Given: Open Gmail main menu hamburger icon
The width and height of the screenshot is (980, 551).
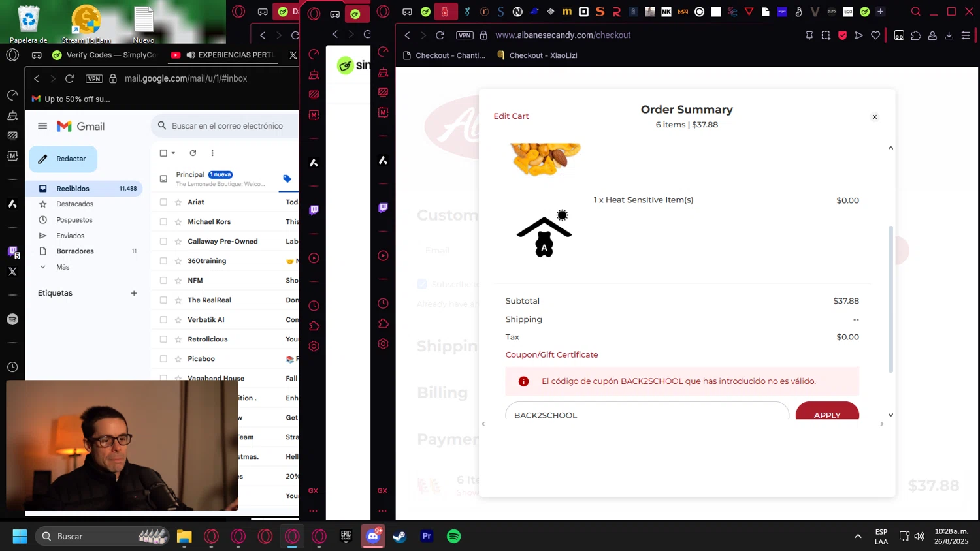Looking at the screenshot, I should pos(42,126).
